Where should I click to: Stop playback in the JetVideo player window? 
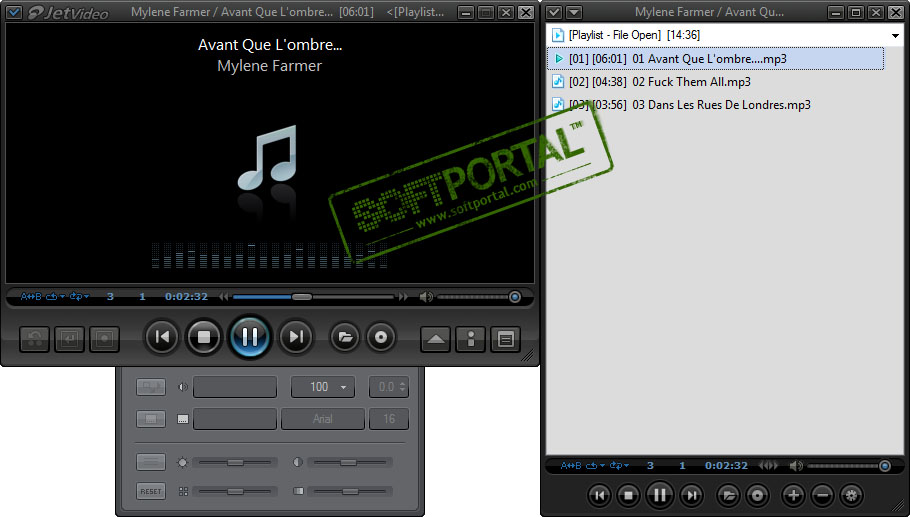[x=204, y=337]
